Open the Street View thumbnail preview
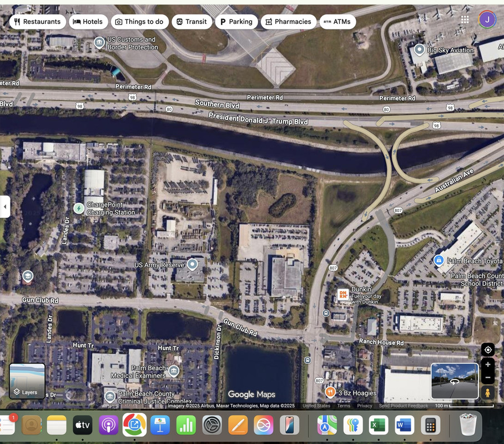Screen dimensions: 504x444 coord(455,381)
